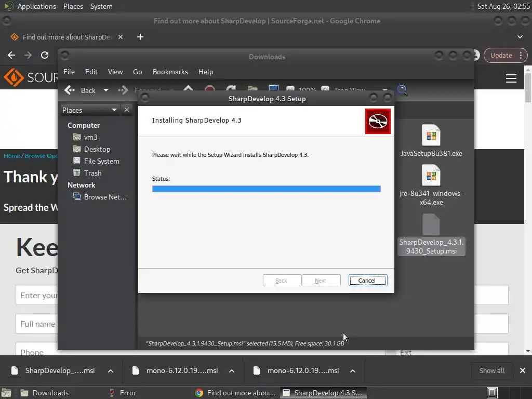Click the search magnifier in Downloads toolbar
The height and width of the screenshot is (399, 532).
[x=402, y=90]
